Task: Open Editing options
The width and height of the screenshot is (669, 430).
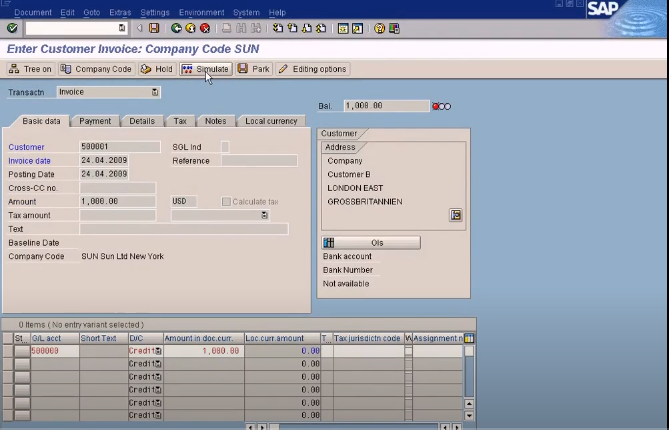Action: pos(313,69)
